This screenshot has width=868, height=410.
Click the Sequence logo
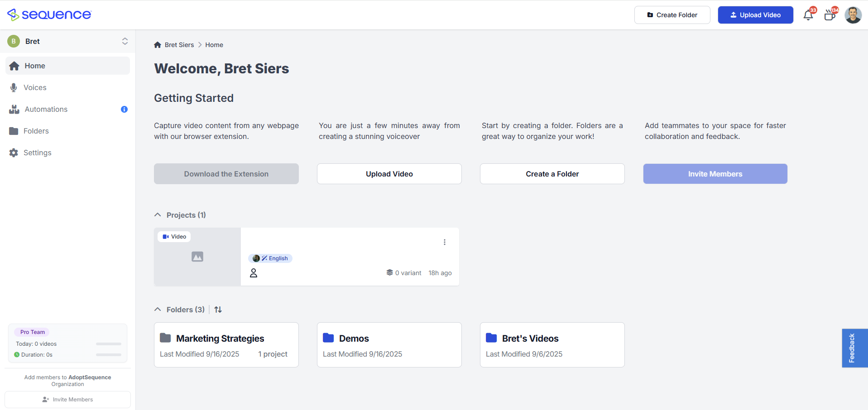pos(49,14)
